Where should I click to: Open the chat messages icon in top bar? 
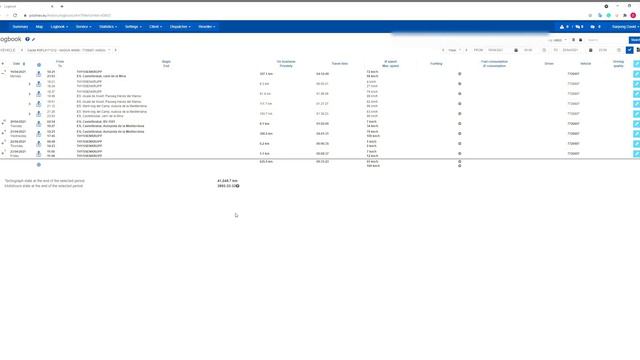coord(578,27)
